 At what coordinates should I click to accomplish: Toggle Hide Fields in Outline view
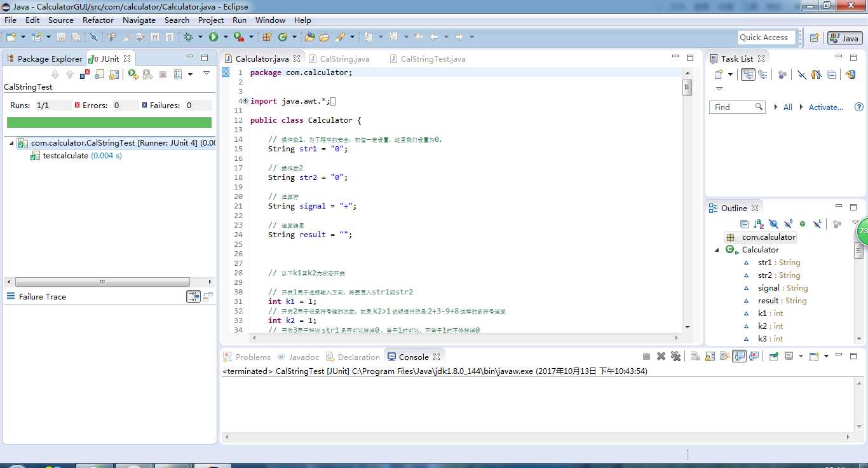[774, 224]
